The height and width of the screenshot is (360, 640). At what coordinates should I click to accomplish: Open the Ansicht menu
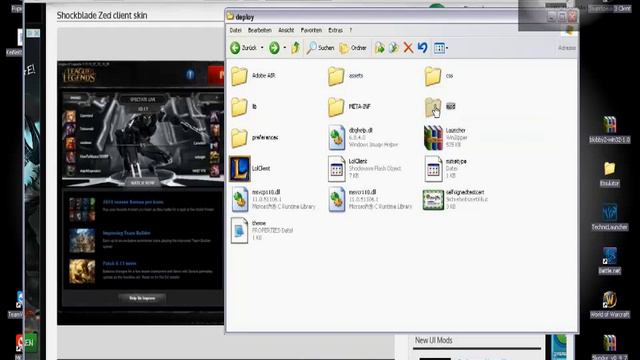(286, 30)
